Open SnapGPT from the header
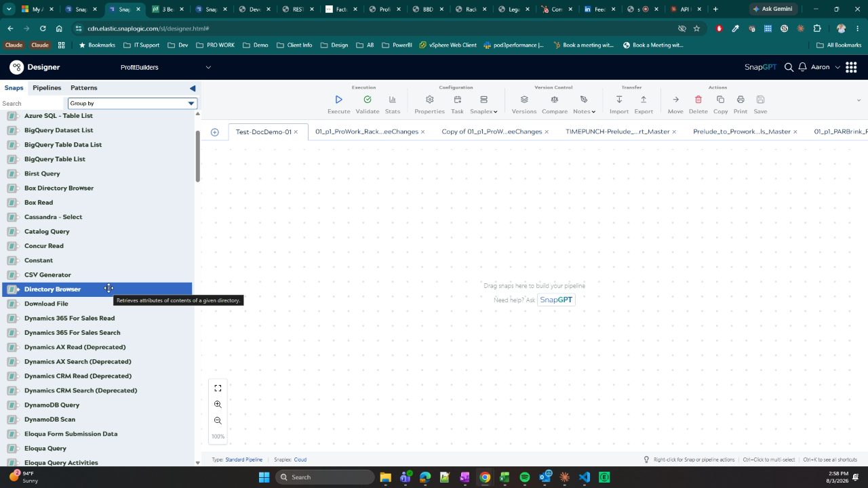 point(760,67)
